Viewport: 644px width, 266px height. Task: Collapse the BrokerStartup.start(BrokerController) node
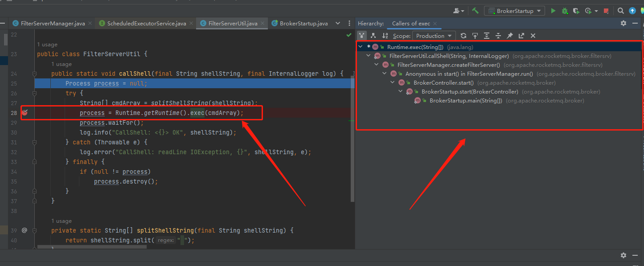coord(400,91)
